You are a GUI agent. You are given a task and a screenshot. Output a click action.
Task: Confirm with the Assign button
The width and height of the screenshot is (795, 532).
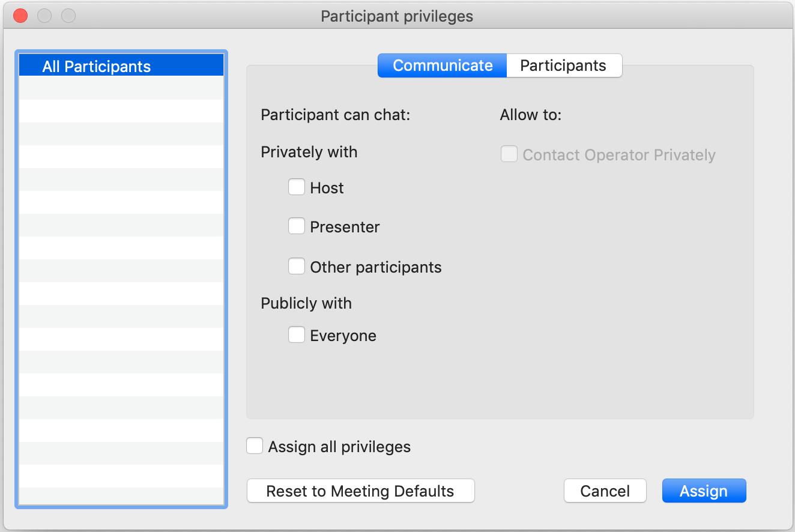[703, 491]
